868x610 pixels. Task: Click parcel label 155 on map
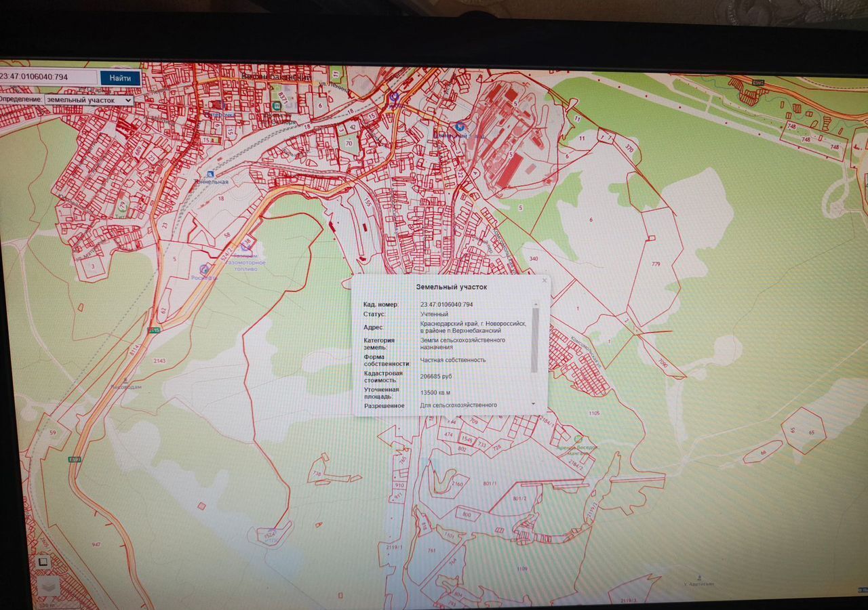click(x=368, y=202)
